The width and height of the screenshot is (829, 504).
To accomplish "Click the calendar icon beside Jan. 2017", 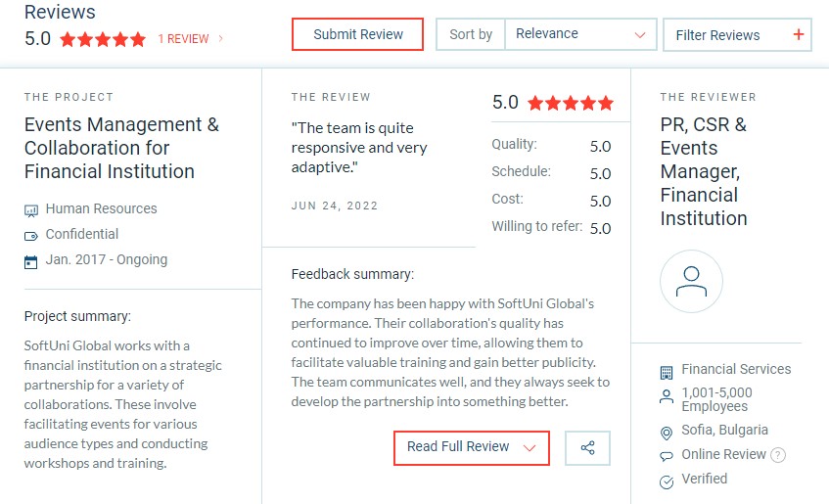I will pyautogui.click(x=31, y=261).
